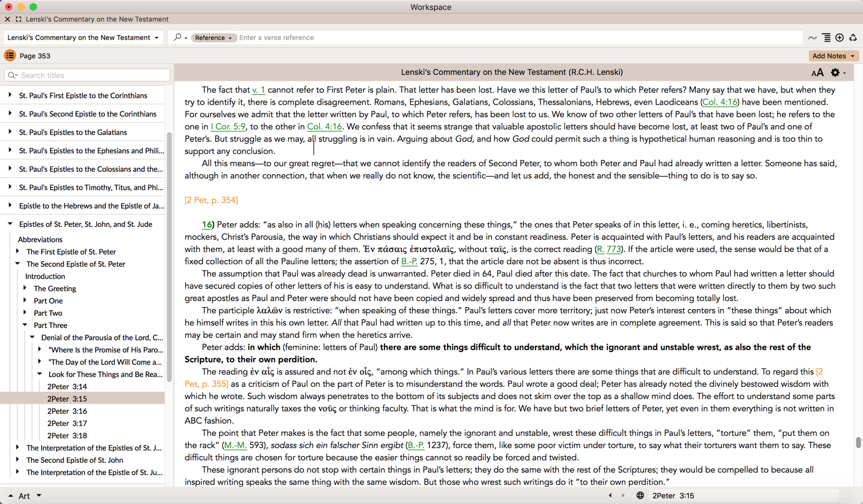Viewport: 863px width, 504px height.
Task: Open the gear display settings menu
Action: coord(838,72)
